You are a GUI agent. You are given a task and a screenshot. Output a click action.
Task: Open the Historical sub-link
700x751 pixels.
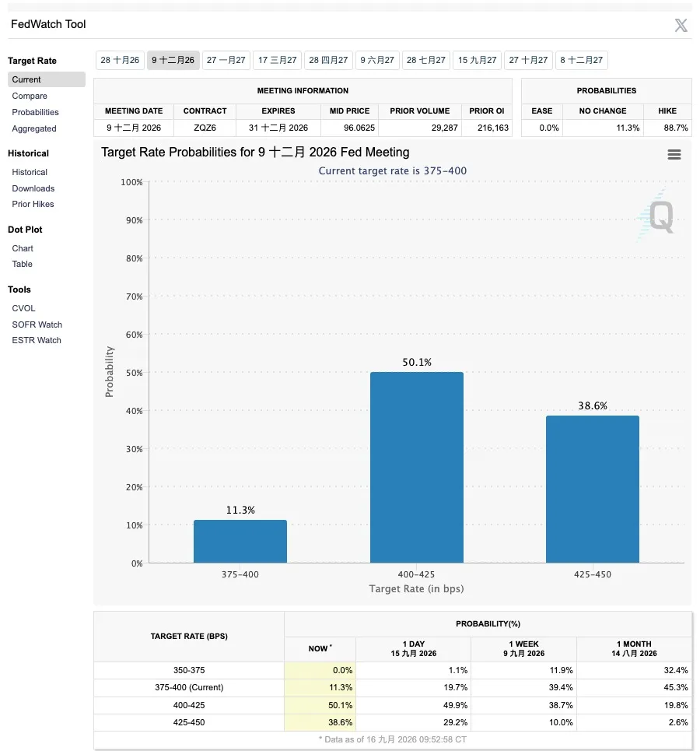coord(30,172)
